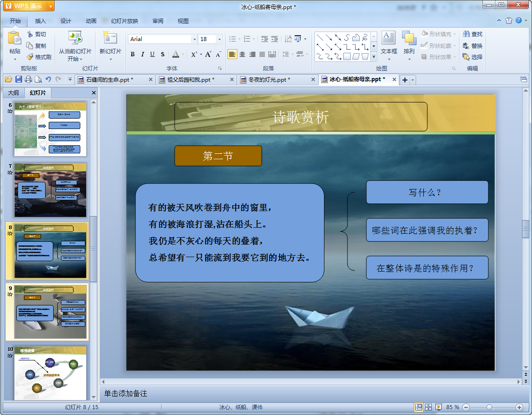Copy with the 复制 icon
Viewport: 532px width, 415px height.
pos(36,46)
